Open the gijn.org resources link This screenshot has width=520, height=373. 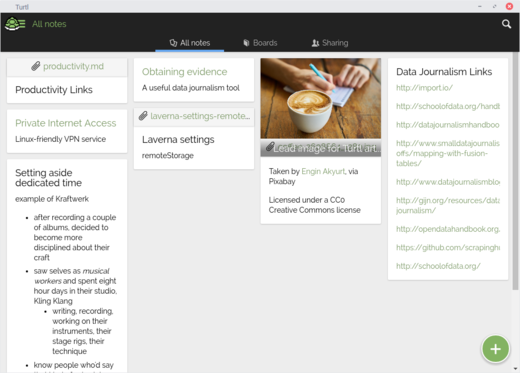point(448,205)
